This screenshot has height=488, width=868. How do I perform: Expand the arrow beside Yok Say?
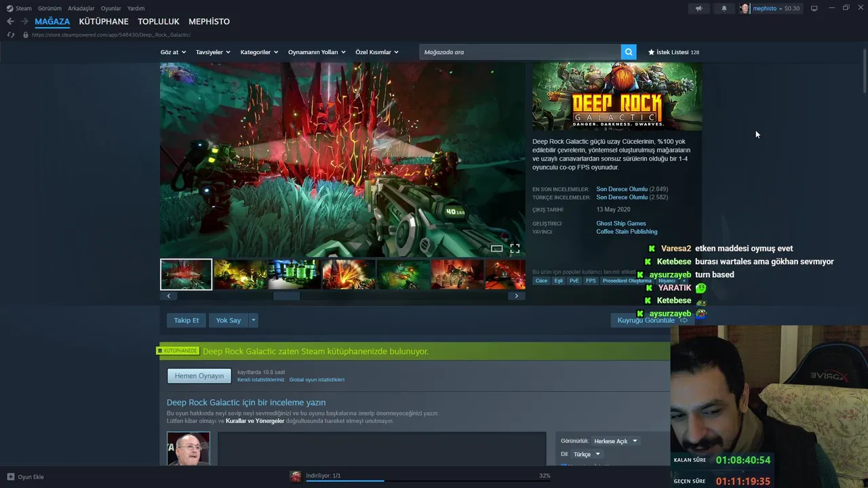(254, 320)
